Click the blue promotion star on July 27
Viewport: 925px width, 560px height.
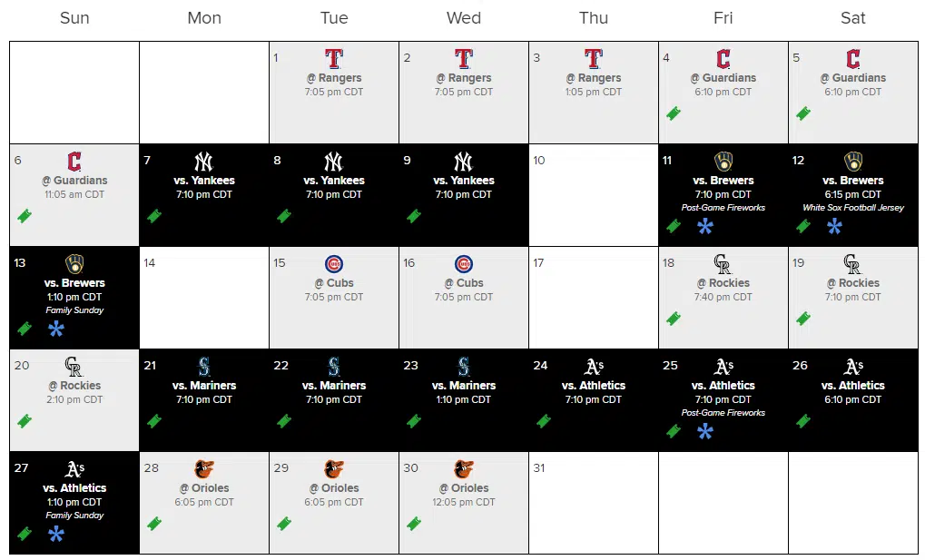point(56,534)
